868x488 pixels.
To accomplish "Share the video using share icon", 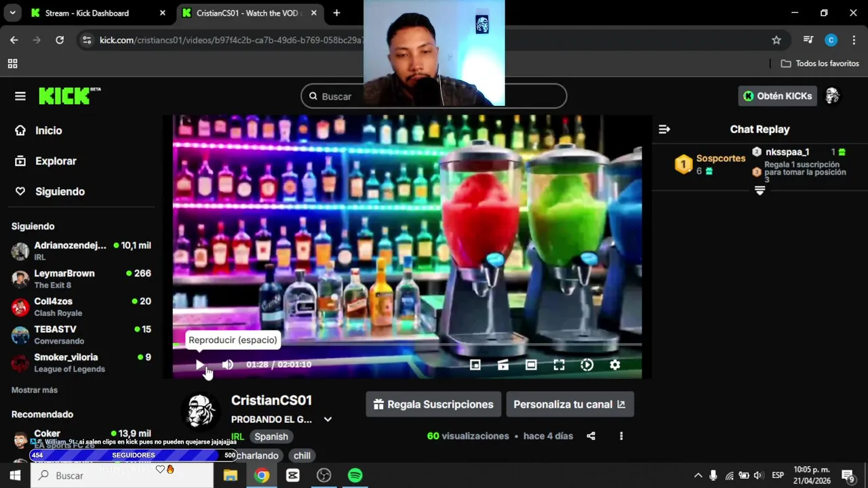I will (591, 436).
